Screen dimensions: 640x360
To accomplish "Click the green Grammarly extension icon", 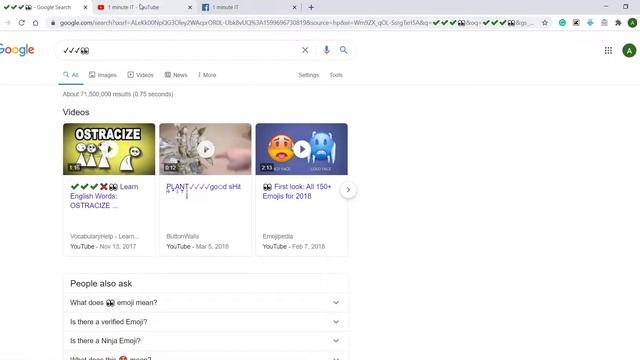I will 562,23.
